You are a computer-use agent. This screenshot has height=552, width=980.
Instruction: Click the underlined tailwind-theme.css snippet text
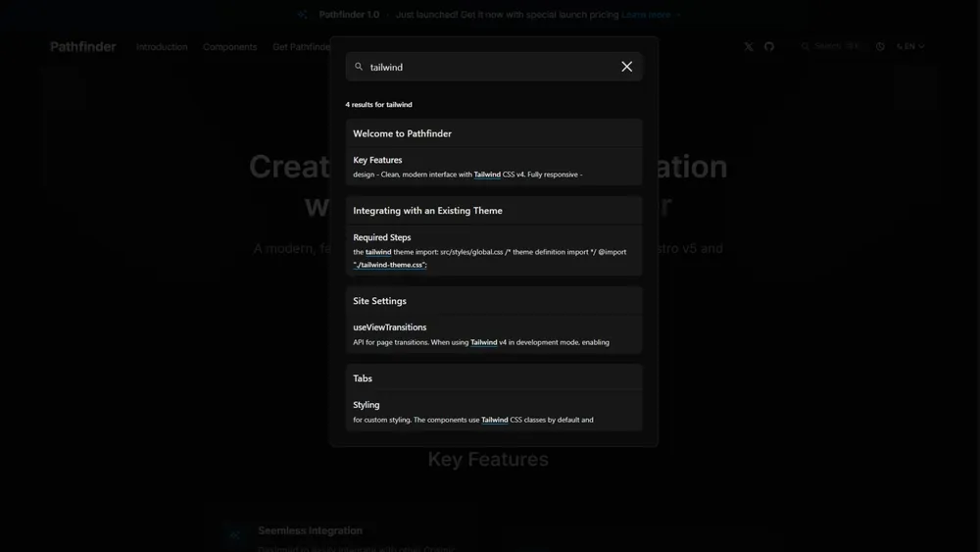390,265
